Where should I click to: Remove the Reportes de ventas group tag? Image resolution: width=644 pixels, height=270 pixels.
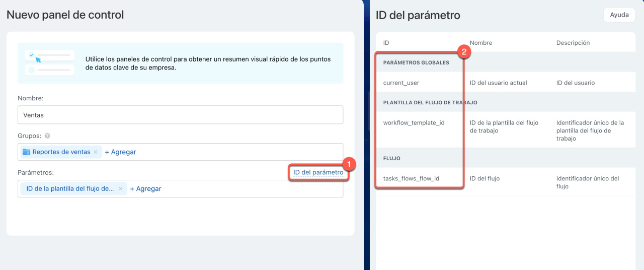[x=96, y=152]
